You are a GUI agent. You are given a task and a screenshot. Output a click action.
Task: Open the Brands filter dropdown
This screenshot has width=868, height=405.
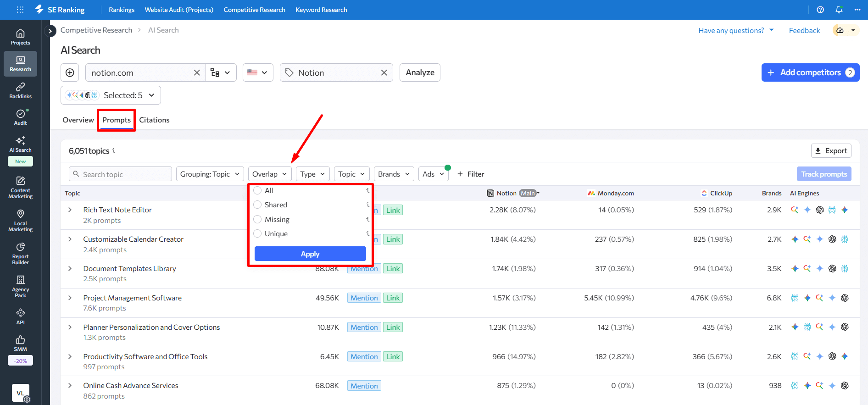[x=394, y=174]
